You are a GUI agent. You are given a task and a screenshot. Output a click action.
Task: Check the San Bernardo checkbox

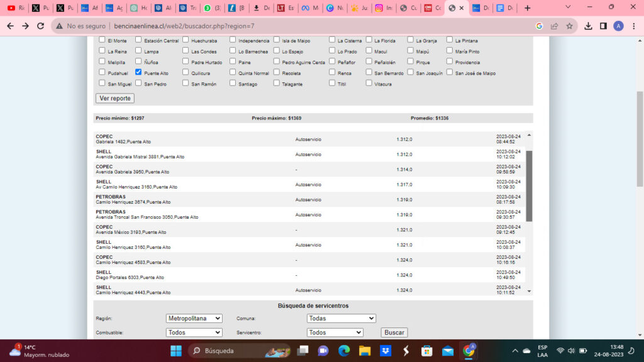pos(369,72)
